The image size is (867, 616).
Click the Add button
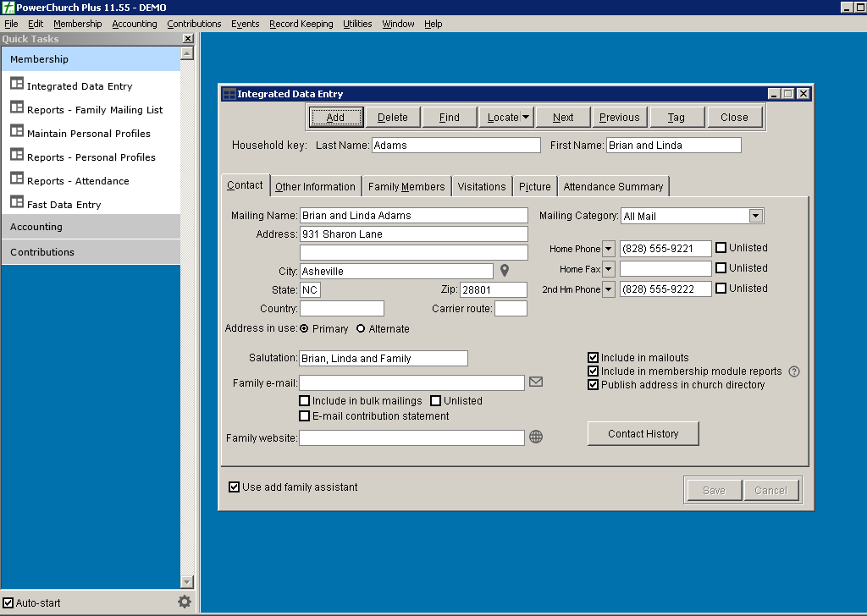(x=335, y=117)
